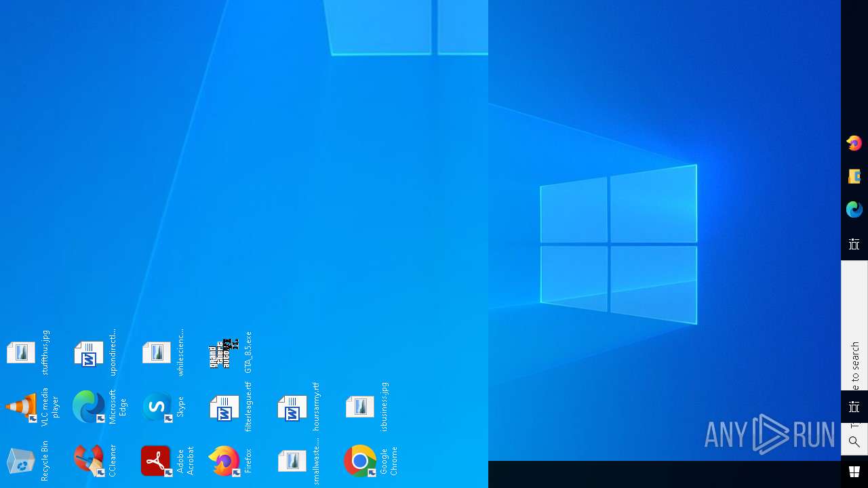Open Task View beside taskbar Edge icon
This screenshot has width=868, height=488.
point(854,244)
